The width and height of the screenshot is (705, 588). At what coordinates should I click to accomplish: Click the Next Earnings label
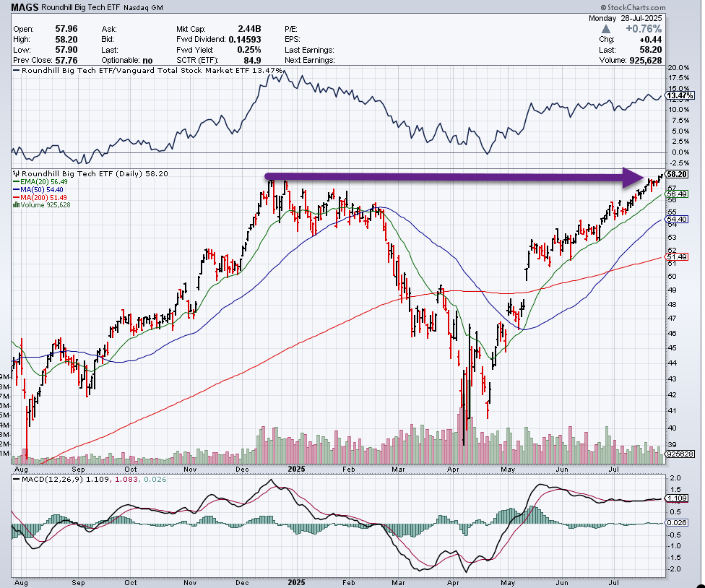click(310, 60)
